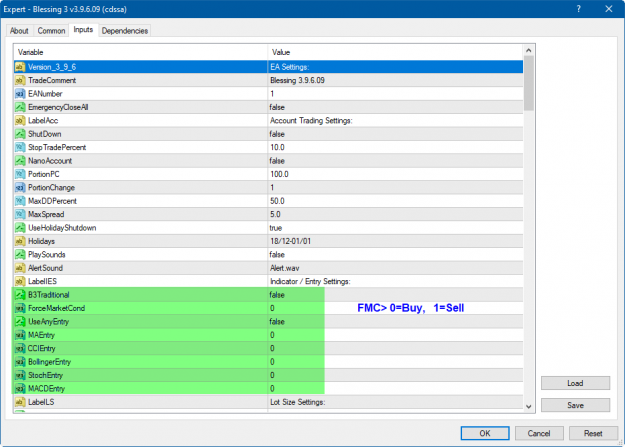Select the EmergencyCloseAll false value
The height and width of the screenshot is (447, 625).
tap(277, 107)
